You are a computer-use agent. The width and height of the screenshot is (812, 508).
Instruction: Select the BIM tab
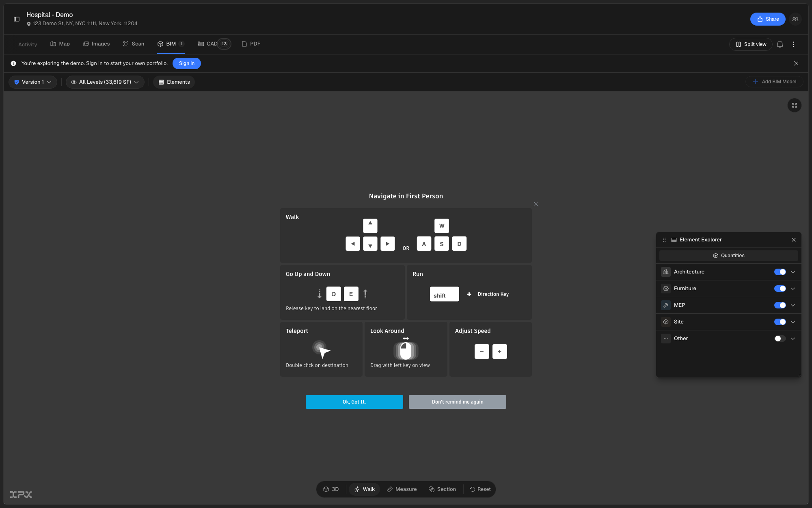171,44
